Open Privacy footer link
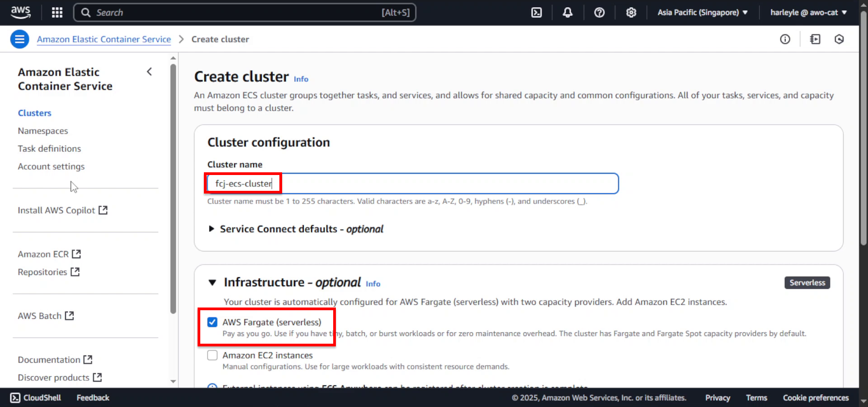 [717, 398]
